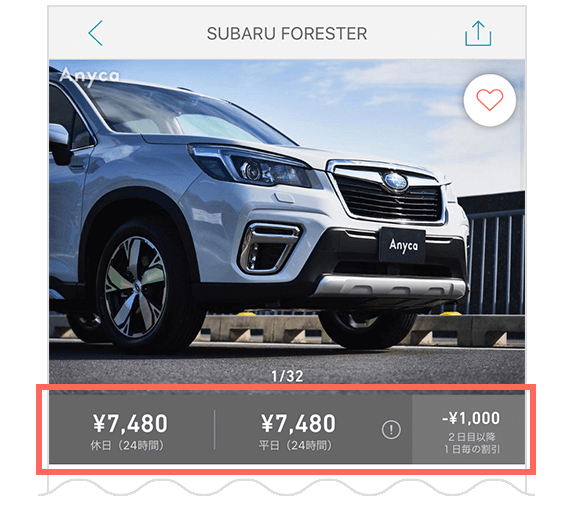Tap the car's headlight in the photo
This screenshot has width=580, height=508.
tap(252, 167)
